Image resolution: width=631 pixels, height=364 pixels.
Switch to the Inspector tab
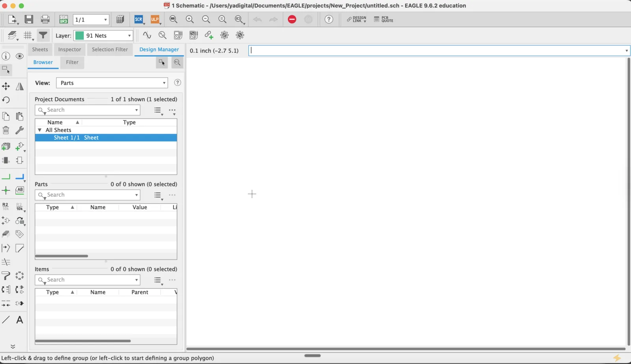(69, 49)
